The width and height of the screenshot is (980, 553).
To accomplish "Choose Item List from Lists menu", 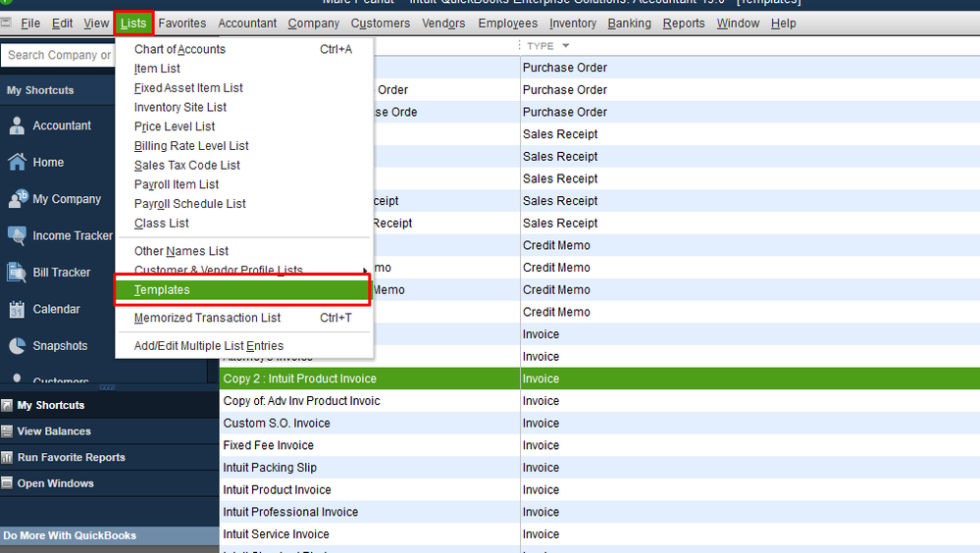I will [244, 69].
